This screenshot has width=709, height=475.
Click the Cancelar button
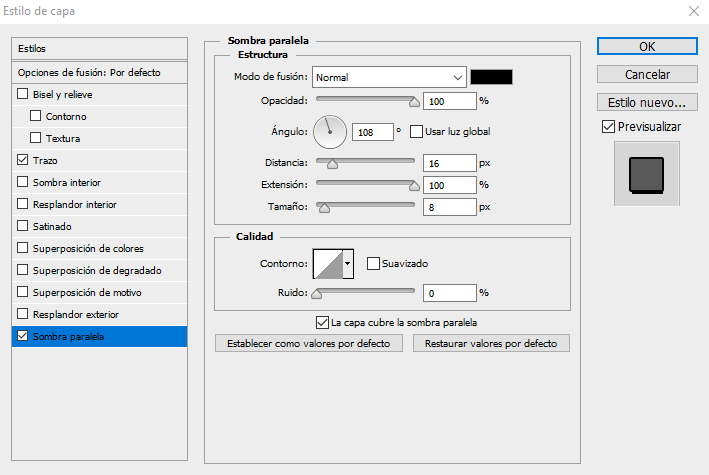click(x=647, y=74)
